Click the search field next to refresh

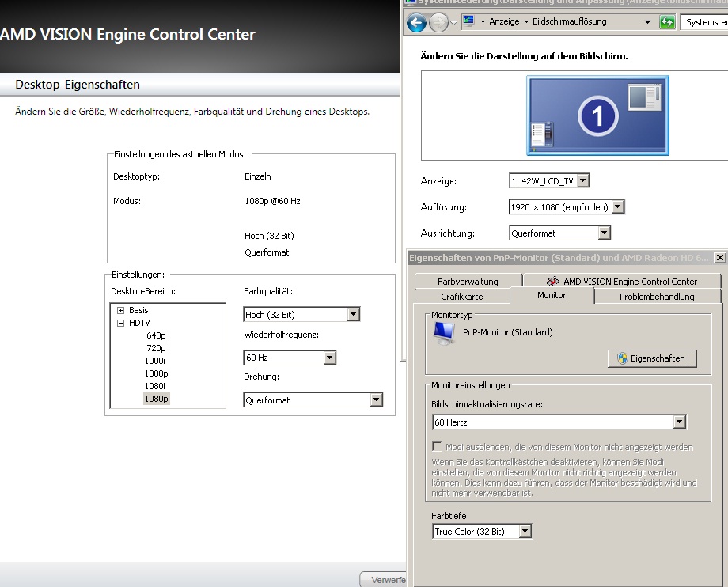point(703,22)
